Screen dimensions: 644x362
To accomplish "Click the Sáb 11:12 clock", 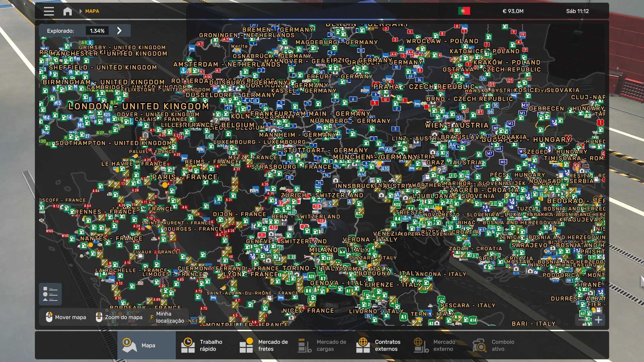I will coord(577,11).
